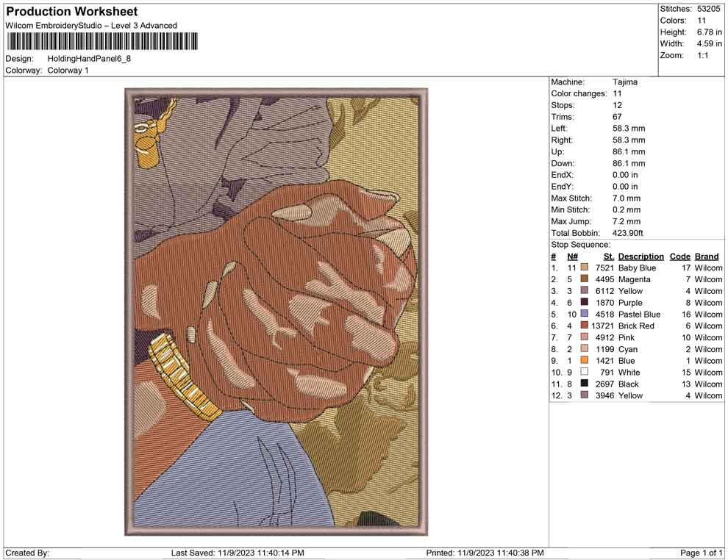Viewport: 728px width, 560px height.
Task: Click the Max Stitch value '7.0 mm'
Action: (627, 198)
